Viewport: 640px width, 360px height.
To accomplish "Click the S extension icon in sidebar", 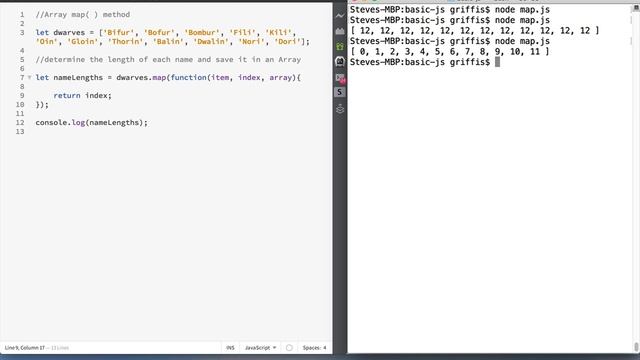I will 340,92.
